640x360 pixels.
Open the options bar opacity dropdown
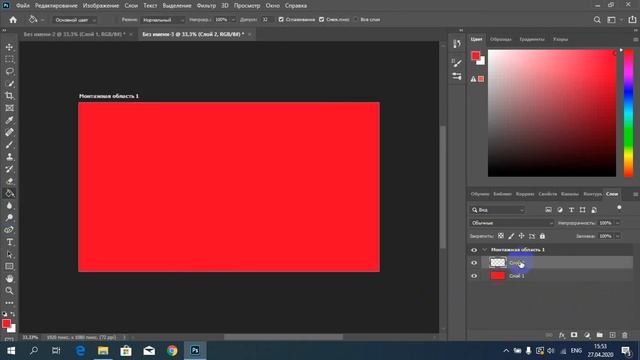[x=233, y=20]
